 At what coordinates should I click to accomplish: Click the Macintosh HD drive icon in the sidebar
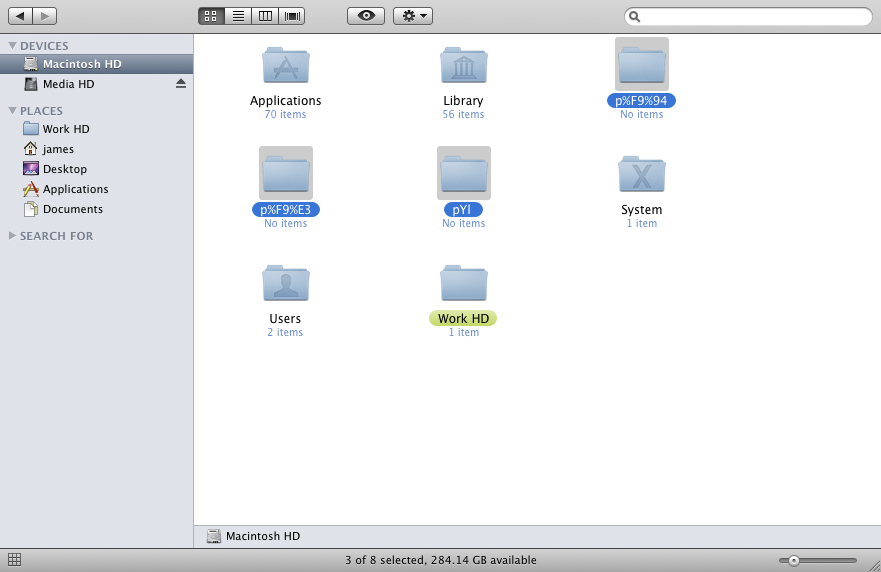tap(31, 63)
